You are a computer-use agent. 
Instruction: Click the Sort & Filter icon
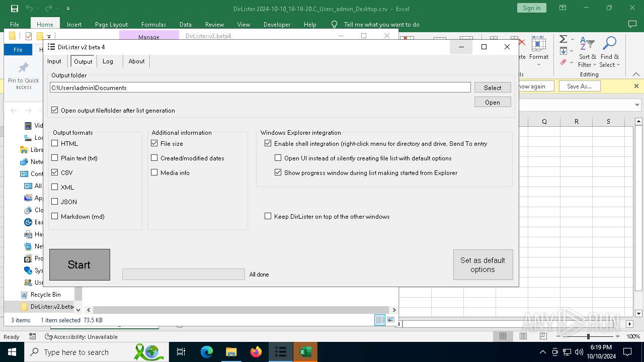587,43
